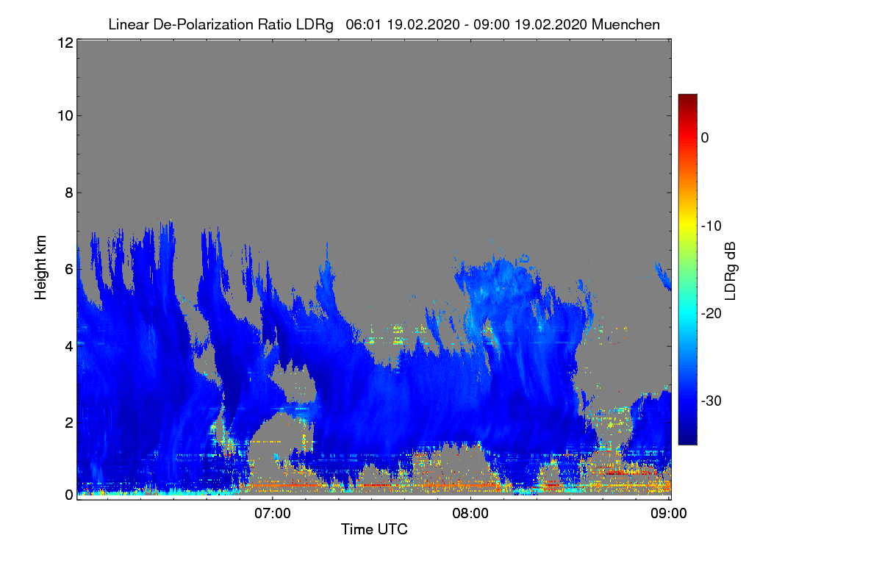Click the 'Height km' axis label
The height and width of the screenshot is (588, 882).
pyautogui.click(x=40, y=268)
